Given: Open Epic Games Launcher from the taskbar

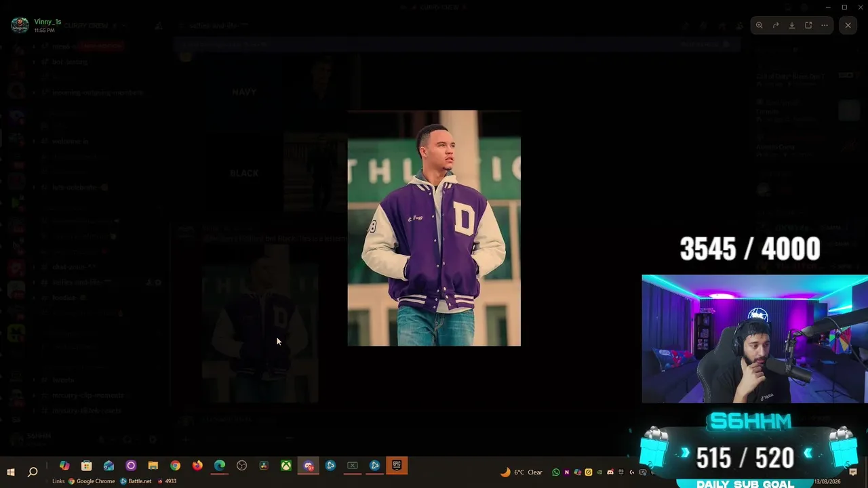Looking at the screenshot, I should (397, 466).
